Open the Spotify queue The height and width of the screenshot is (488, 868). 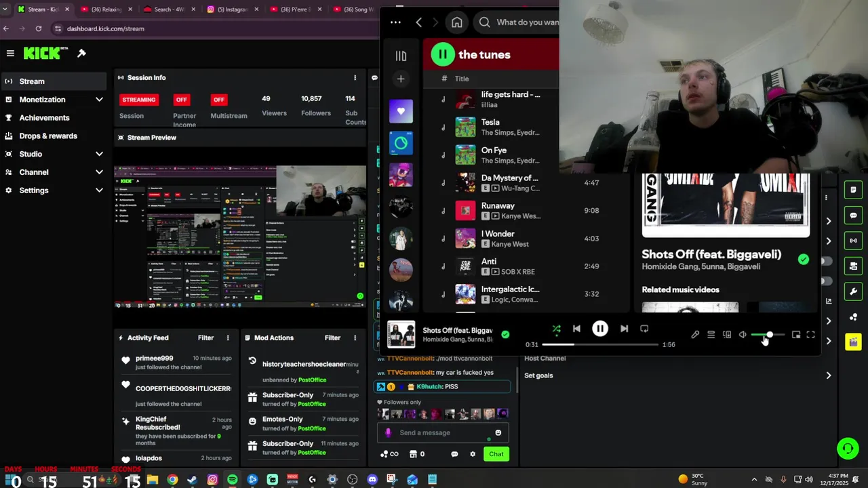coord(711,335)
